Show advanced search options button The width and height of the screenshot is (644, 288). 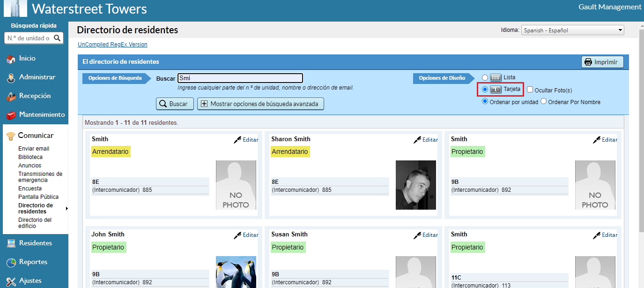click(260, 104)
